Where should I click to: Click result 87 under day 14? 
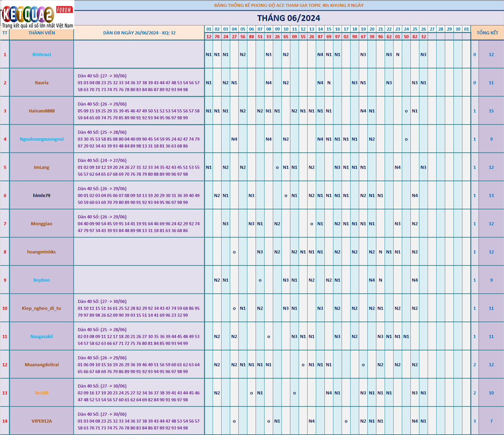point(320,36)
